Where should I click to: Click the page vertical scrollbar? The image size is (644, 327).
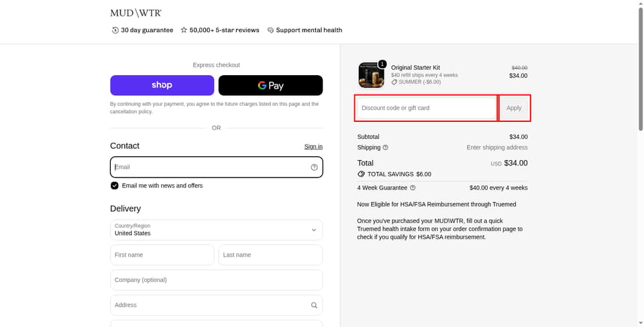click(x=640, y=70)
